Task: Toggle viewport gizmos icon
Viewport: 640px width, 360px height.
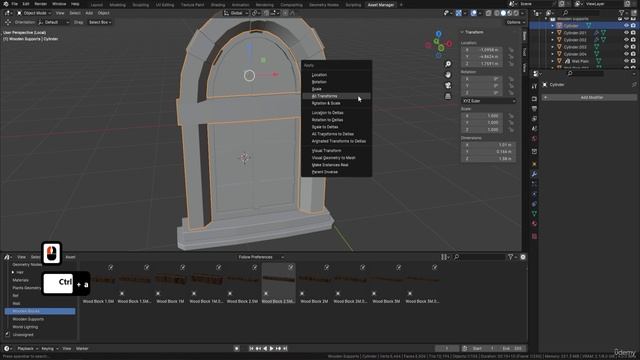Action: tap(459, 13)
